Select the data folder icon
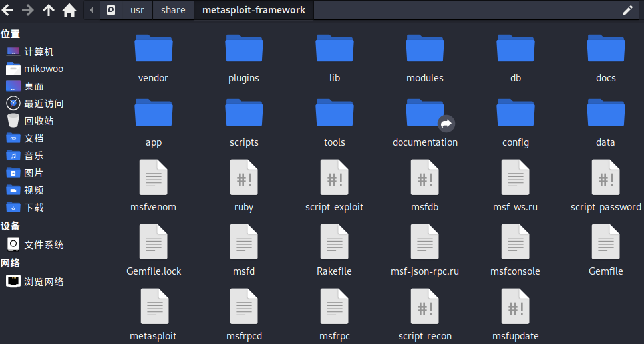 click(606, 112)
